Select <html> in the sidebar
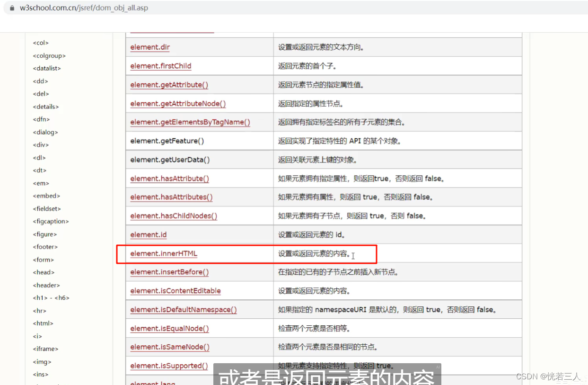This screenshot has height=385, width=588. (x=43, y=323)
